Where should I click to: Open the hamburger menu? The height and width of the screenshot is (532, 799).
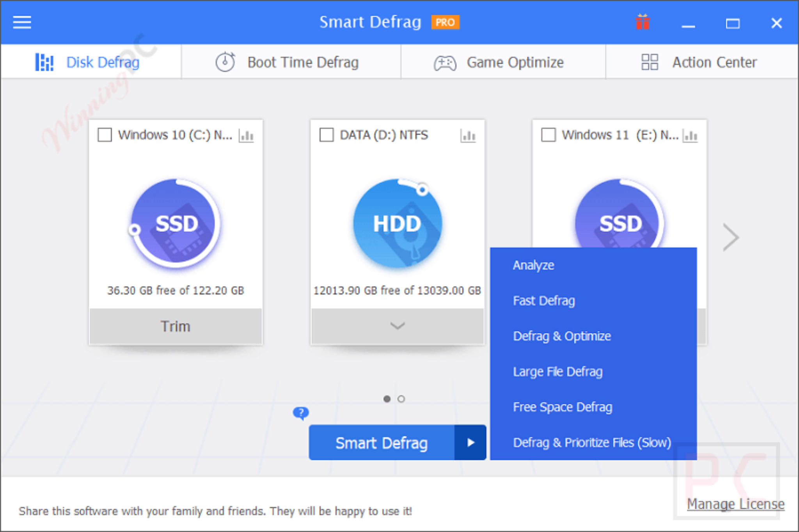click(x=21, y=22)
